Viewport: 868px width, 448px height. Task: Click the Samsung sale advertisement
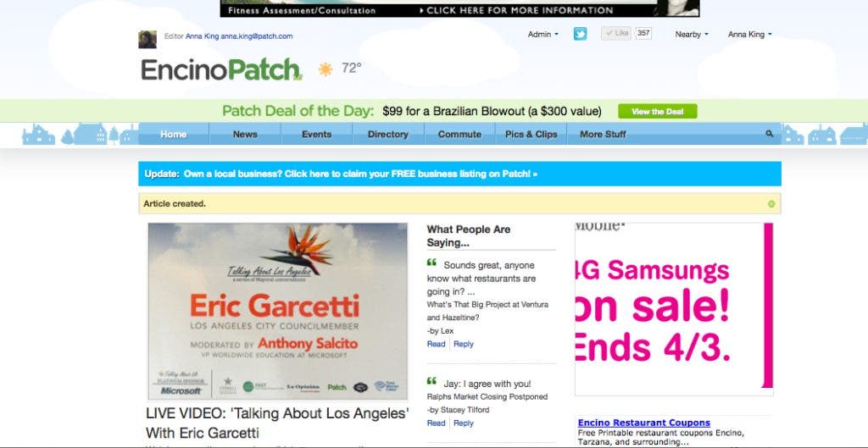pyautogui.click(x=674, y=309)
